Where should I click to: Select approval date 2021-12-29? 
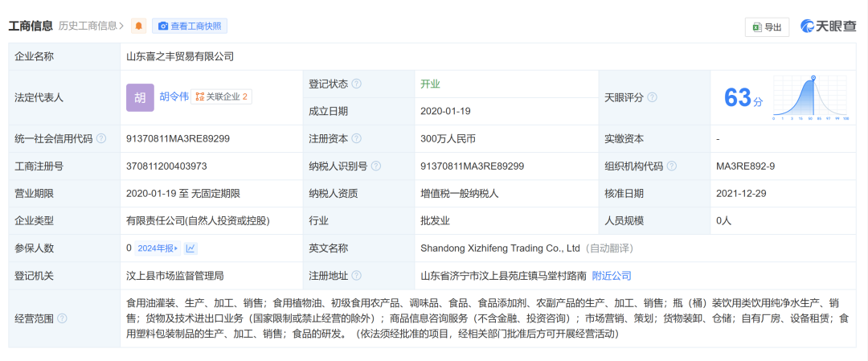741,193
